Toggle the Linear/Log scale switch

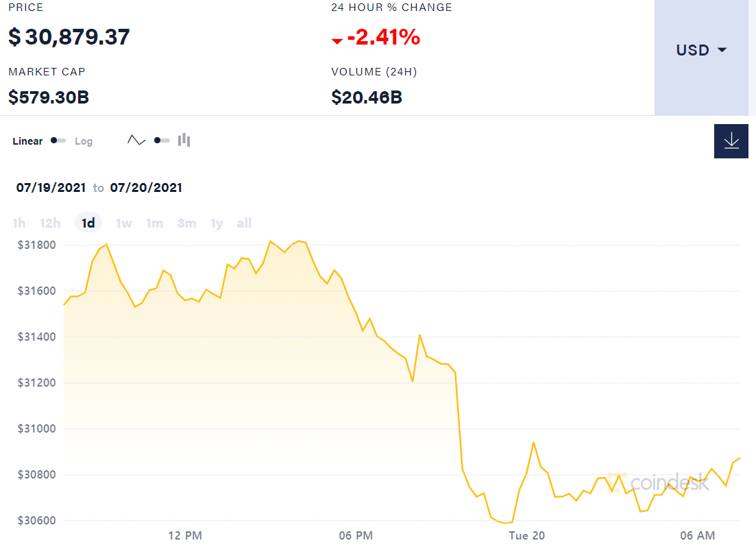pos(58,141)
